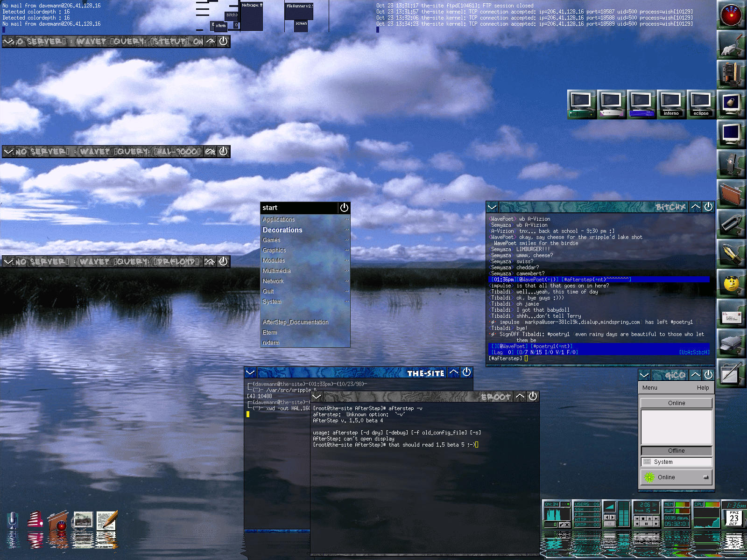This screenshot has height=560, width=747.
Task: Open the eclipse host terminal button
Action: click(x=701, y=105)
